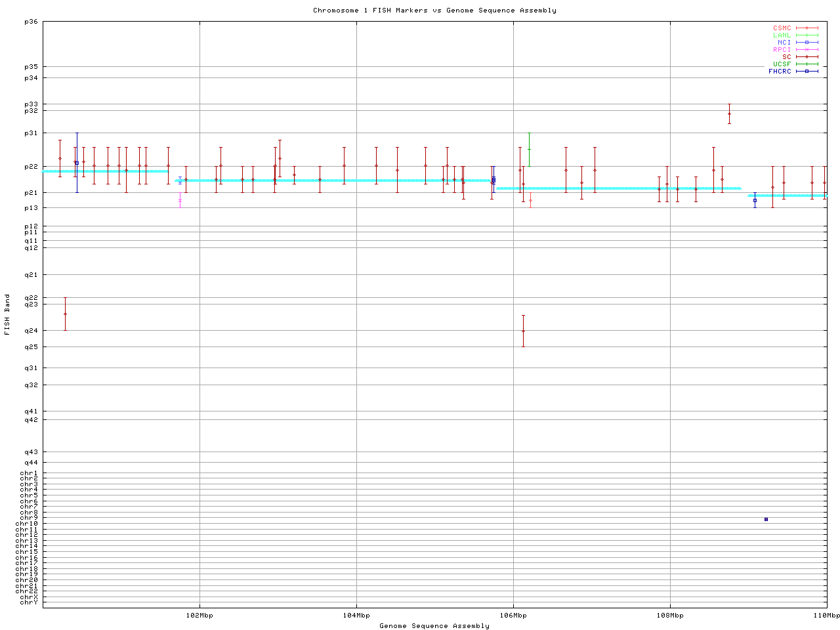
Task: Click the q24 outlier marker near 106Mbp
Action: (523, 331)
